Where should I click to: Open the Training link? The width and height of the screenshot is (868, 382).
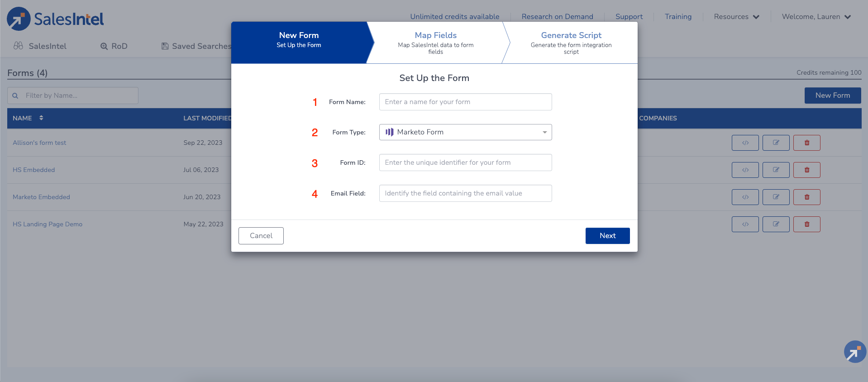point(678,17)
